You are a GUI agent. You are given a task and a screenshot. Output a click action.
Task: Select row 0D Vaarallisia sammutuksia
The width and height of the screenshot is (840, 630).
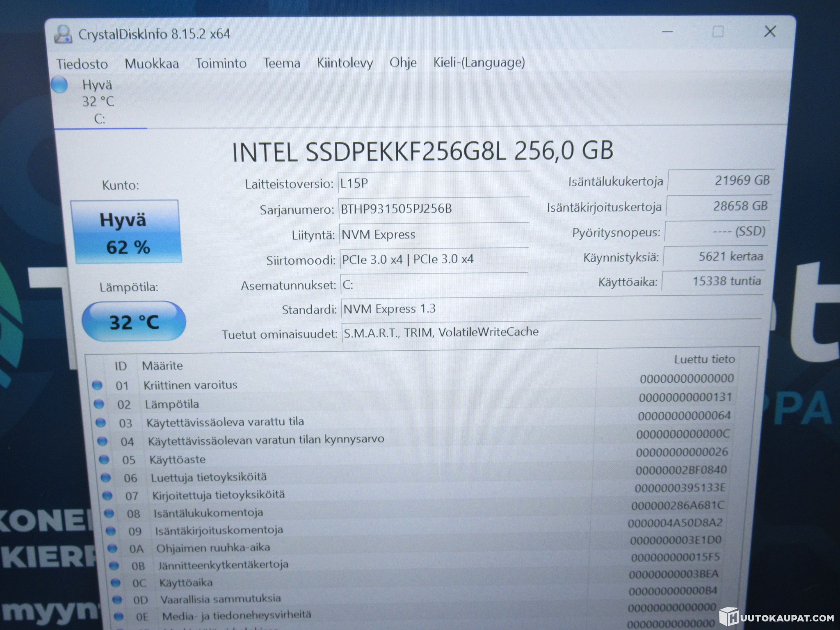[x=414, y=596]
